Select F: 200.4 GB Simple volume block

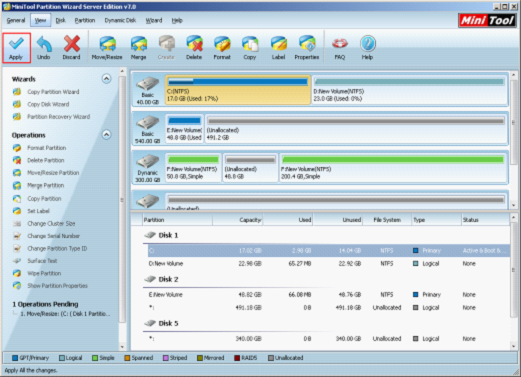[x=393, y=168]
